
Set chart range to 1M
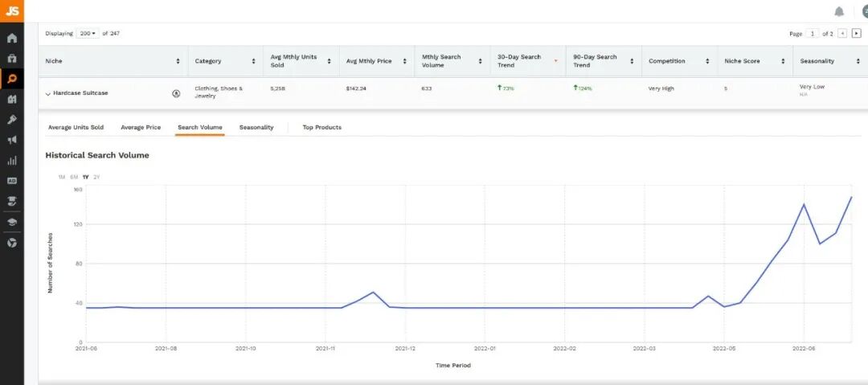(61, 178)
